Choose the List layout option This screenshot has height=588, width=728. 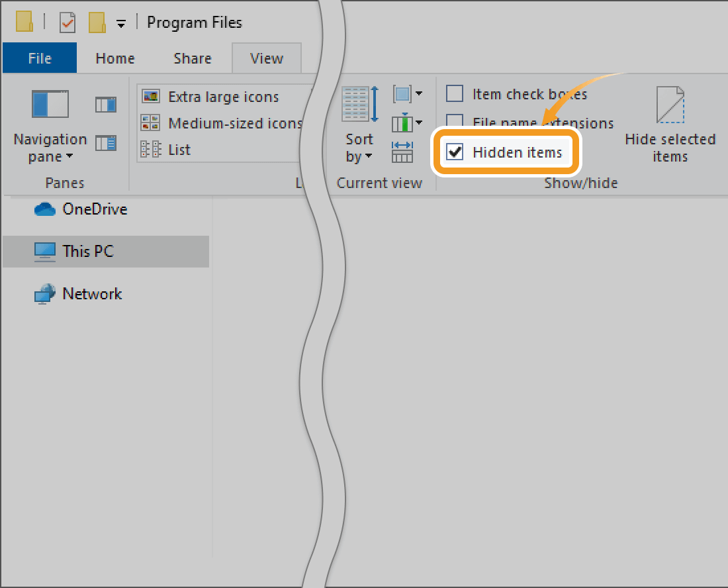pos(179,150)
